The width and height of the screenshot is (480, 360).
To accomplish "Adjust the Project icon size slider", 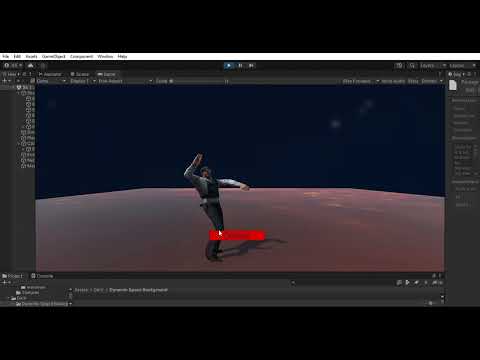I will [430, 303].
